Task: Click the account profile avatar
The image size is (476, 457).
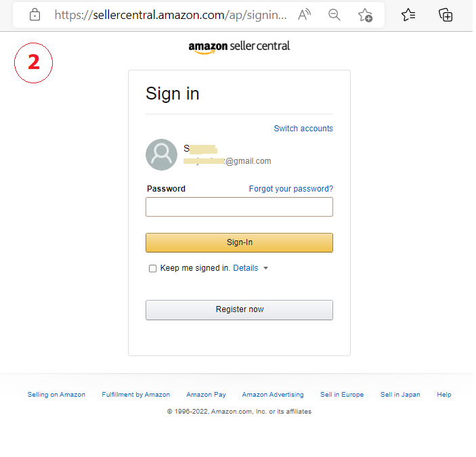Action: click(161, 154)
